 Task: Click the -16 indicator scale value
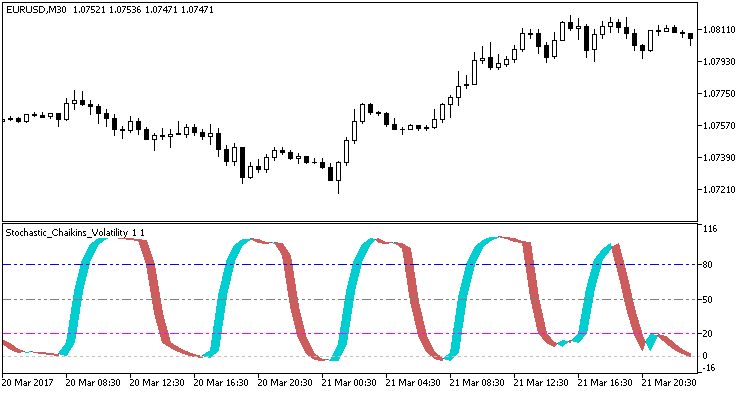(x=708, y=368)
